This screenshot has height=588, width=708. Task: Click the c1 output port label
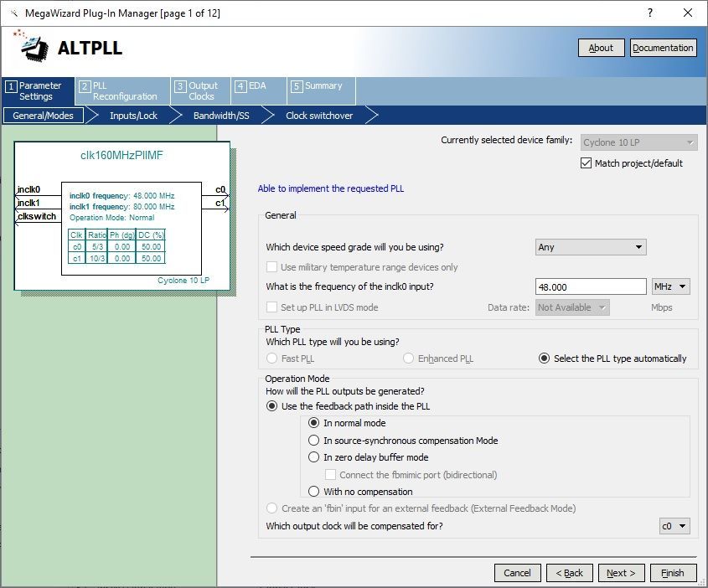(220, 203)
